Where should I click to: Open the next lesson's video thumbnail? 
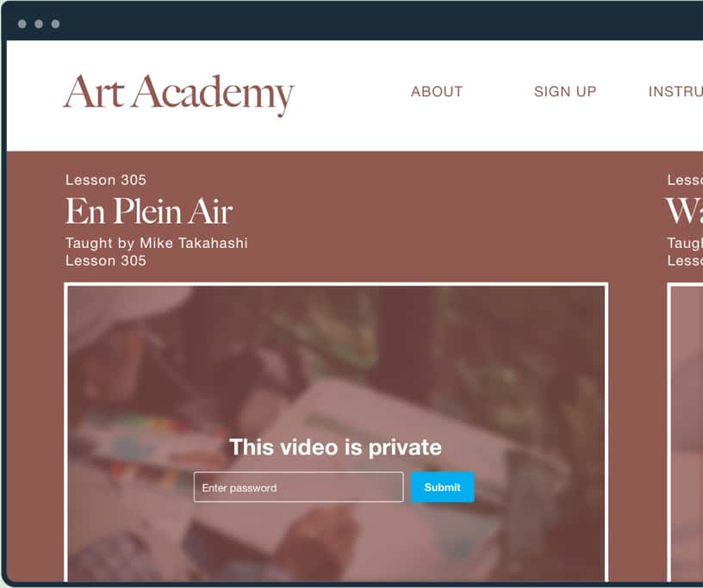[685, 432]
